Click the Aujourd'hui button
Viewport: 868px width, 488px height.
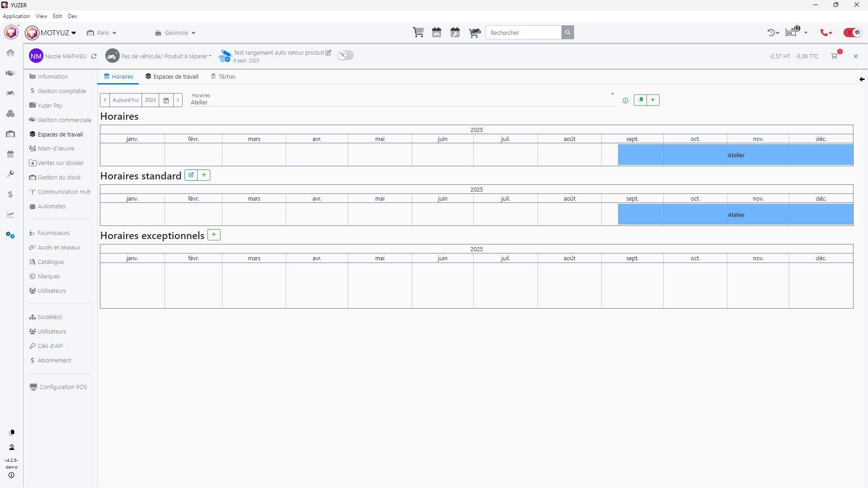pos(125,100)
